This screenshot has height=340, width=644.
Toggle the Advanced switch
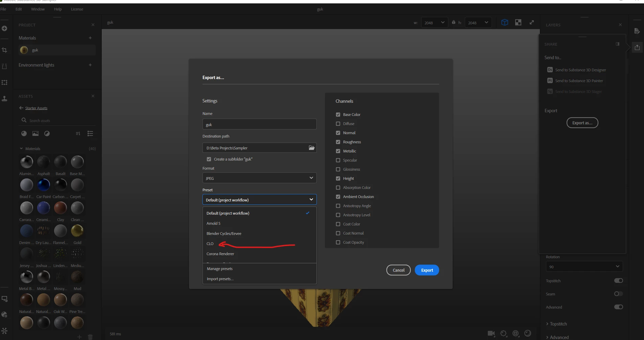(x=618, y=307)
